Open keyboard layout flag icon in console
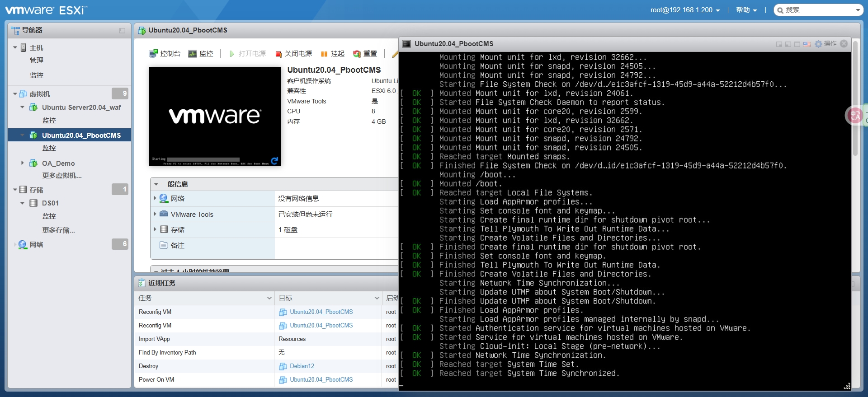The width and height of the screenshot is (868, 397). [807, 44]
